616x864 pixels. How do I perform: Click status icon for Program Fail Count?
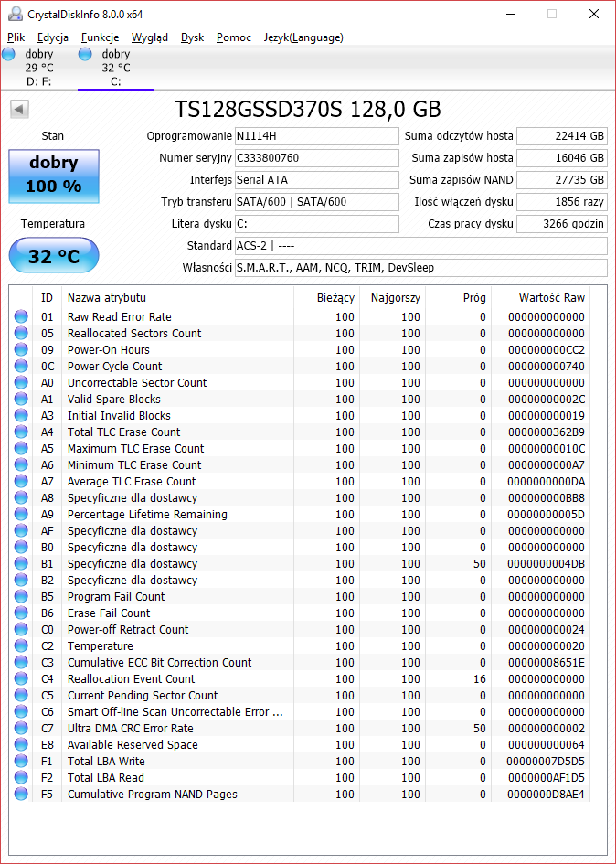[x=21, y=597]
